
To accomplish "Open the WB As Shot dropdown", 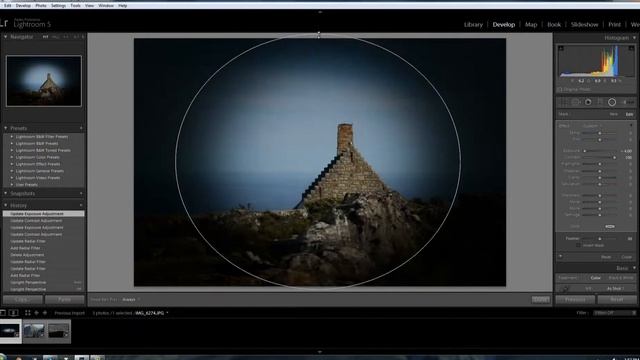I will [x=616, y=289].
